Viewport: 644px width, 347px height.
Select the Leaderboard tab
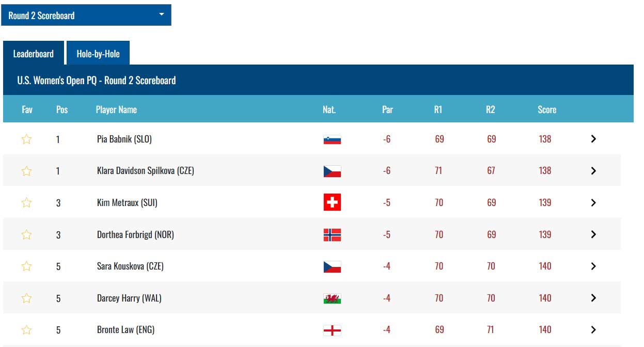[34, 54]
